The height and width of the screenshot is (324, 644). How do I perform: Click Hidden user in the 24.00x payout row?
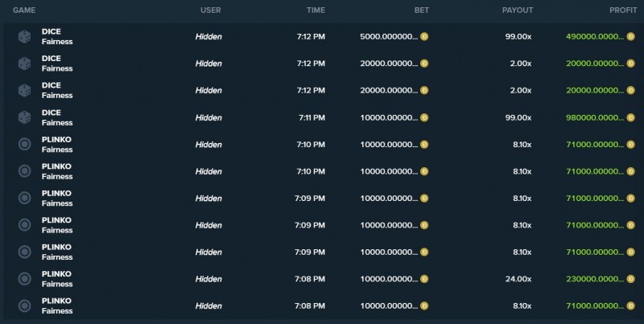[x=208, y=279]
